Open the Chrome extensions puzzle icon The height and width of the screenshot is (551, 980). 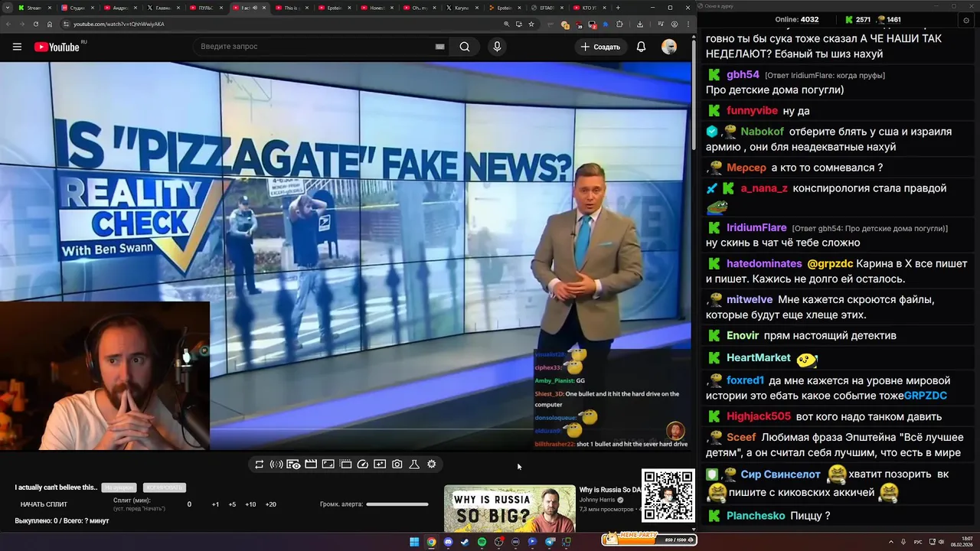click(x=619, y=24)
